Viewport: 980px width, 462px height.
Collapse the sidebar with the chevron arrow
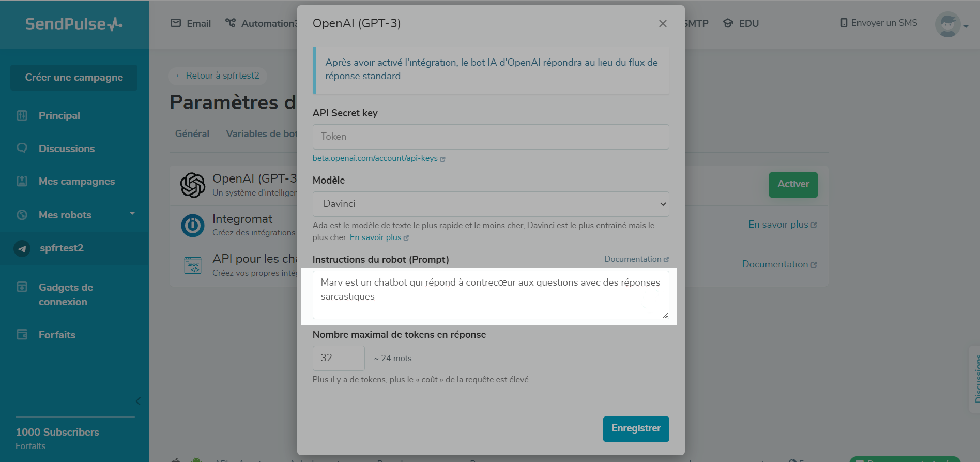tap(138, 401)
